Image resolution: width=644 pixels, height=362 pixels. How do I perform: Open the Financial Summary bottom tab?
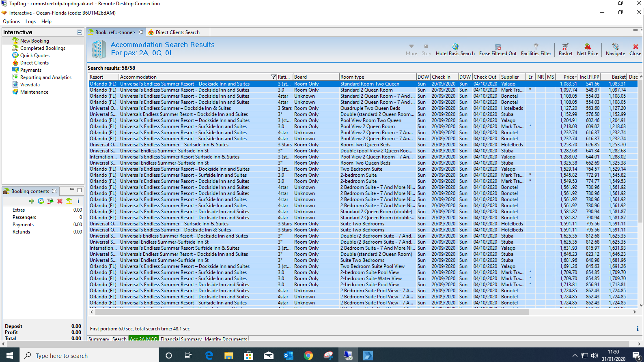coord(181,339)
